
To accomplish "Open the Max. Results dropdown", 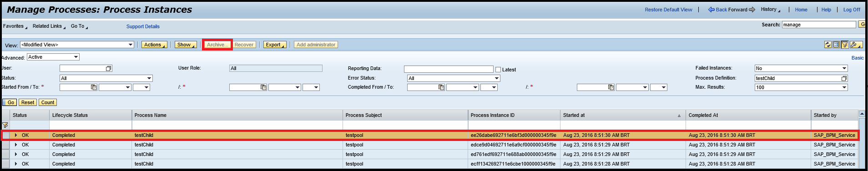I will (x=801, y=87).
